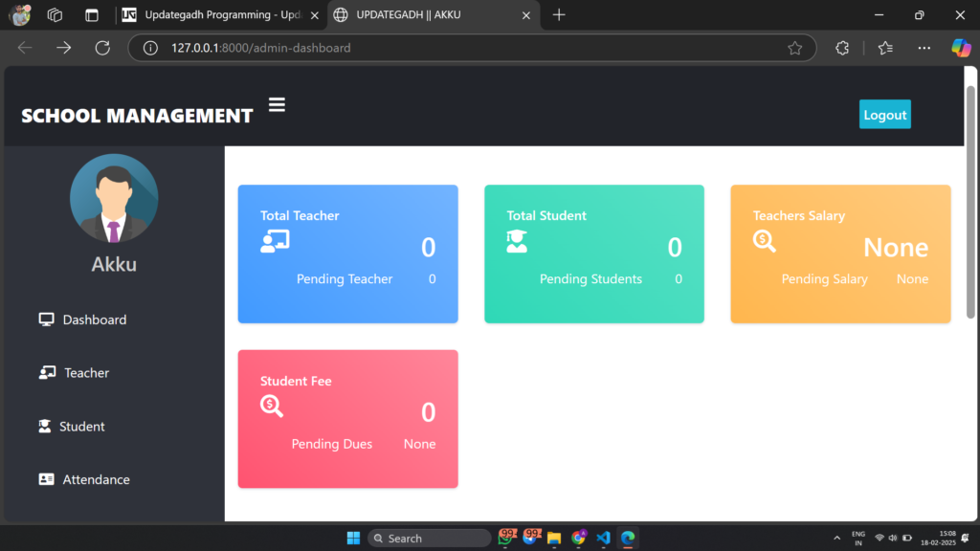Click the browser forward arrow
The width and height of the screenshot is (980, 551).
[x=64, y=48]
